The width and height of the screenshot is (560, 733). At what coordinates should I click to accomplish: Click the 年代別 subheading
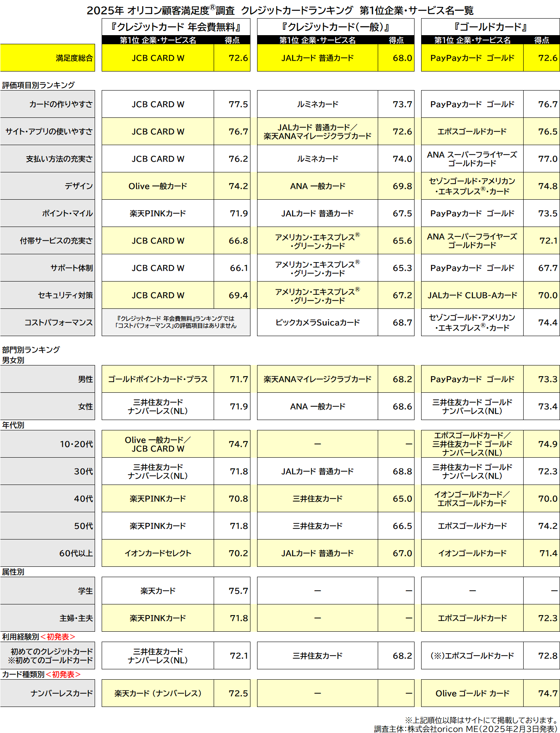pos(13,425)
